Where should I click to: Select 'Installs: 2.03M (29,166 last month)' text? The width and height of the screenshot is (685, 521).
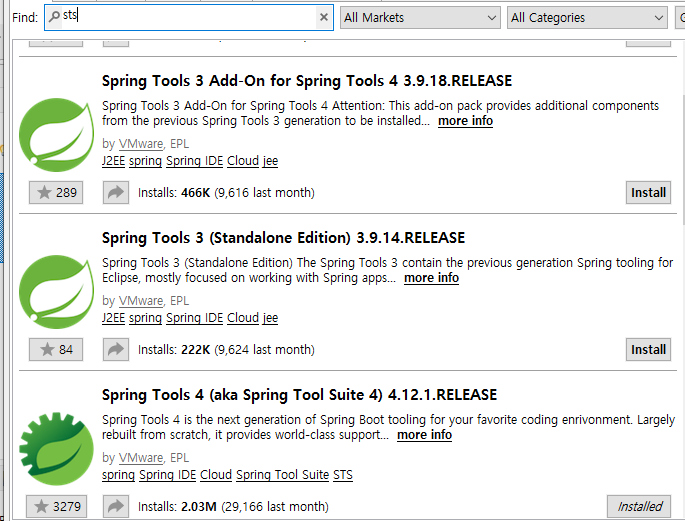coord(233,507)
